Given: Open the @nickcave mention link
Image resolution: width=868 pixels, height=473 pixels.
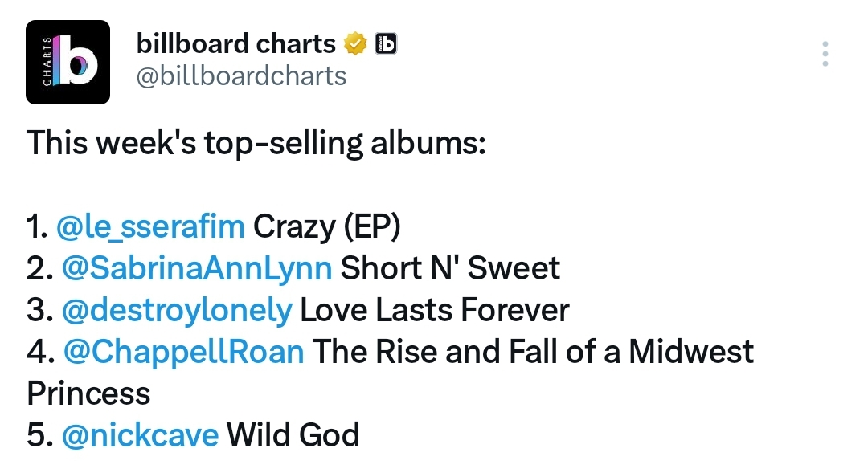Looking at the screenshot, I should [x=140, y=434].
